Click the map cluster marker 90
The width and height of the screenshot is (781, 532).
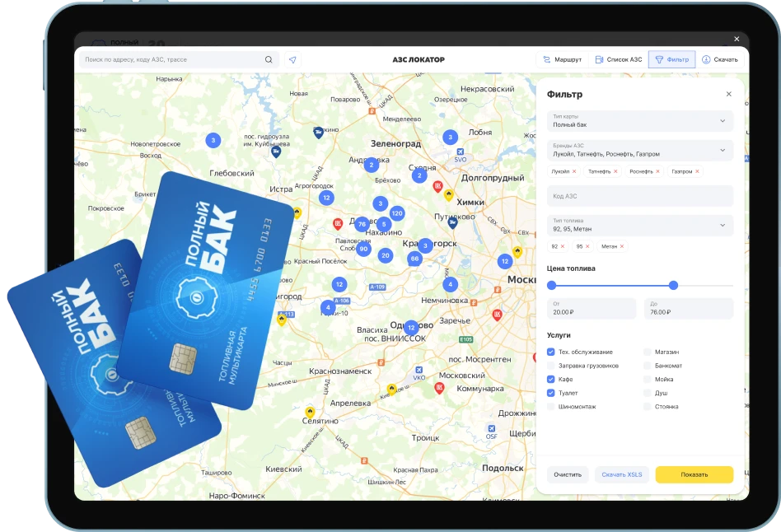363,249
